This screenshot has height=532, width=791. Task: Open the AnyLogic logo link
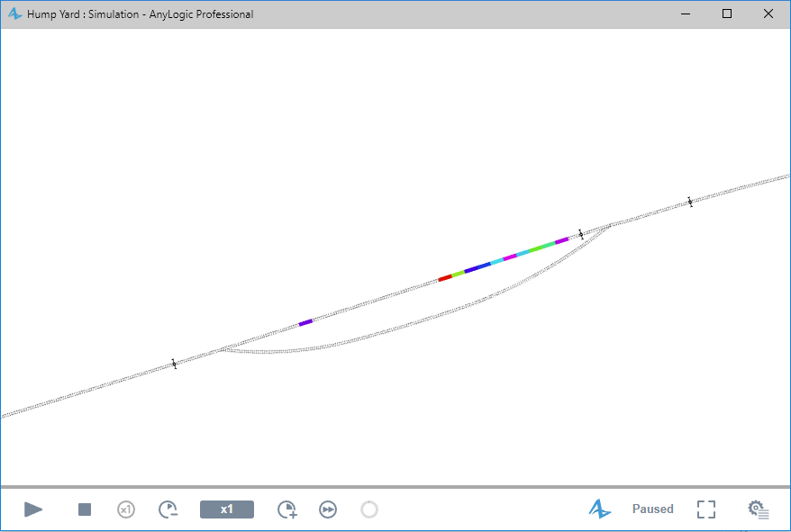point(600,509)
